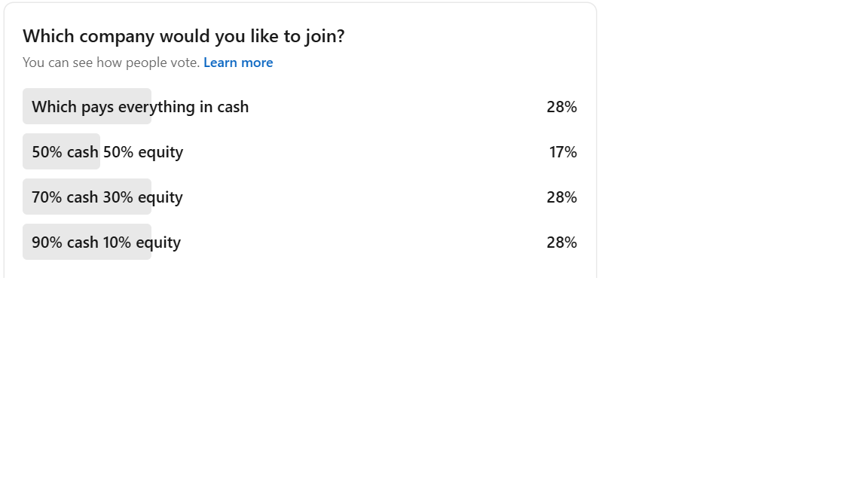This screenshot has width=868, height=488.
Task: Click the poll question heading text
Action: (x=183, y=36)
